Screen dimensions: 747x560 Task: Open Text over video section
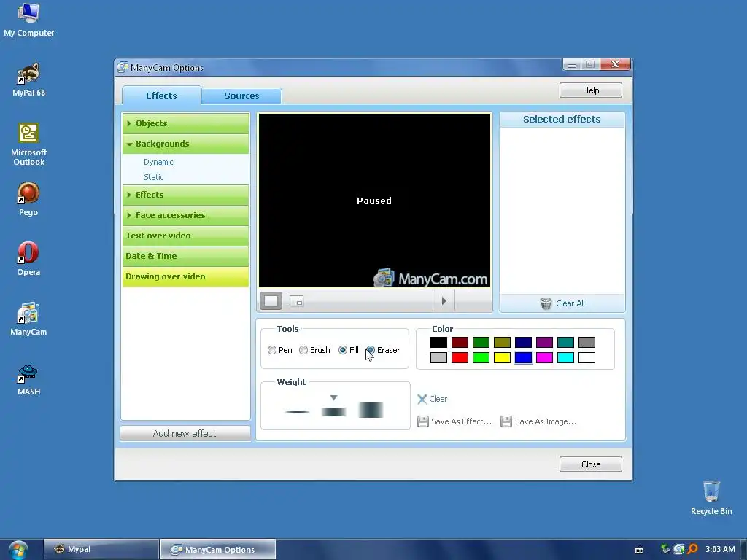coord(186,236)
